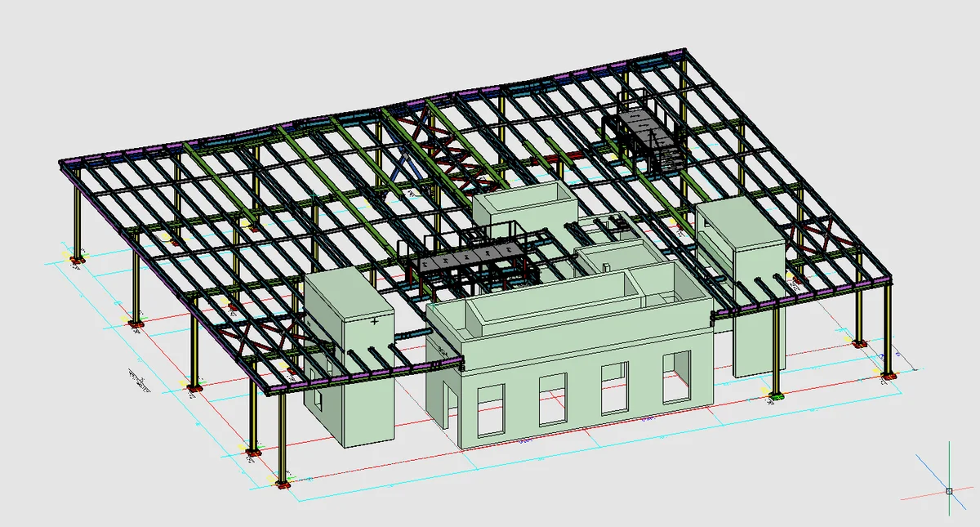Select the green base plate under front-right column
Image resolution: width=980 pixels, height=527 pixels.
coord(775,395)
